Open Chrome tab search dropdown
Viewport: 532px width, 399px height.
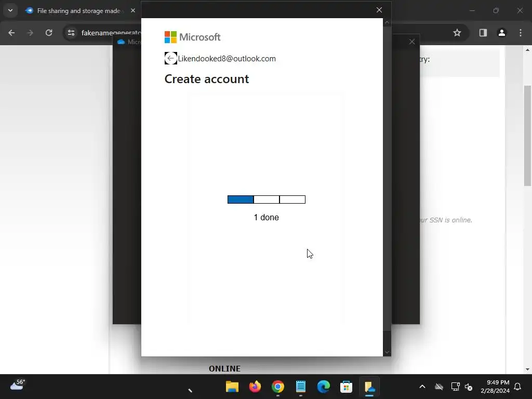click(x=10, y=10)
